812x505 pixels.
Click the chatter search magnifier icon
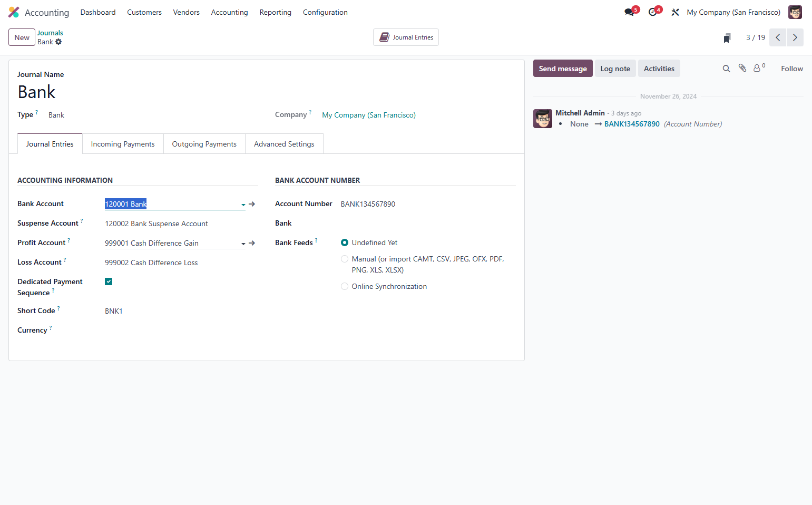(x=726, y=69)
